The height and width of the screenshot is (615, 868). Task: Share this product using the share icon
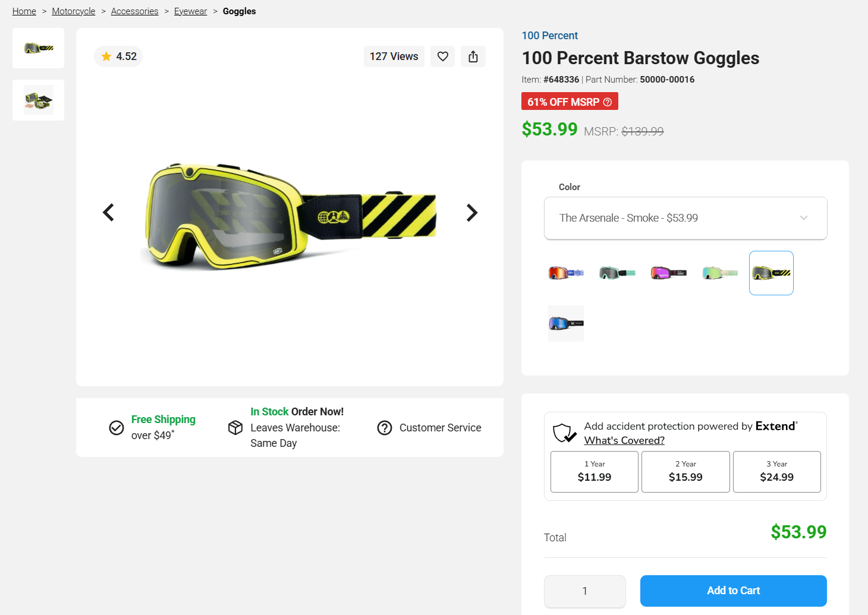coord(473,56)
